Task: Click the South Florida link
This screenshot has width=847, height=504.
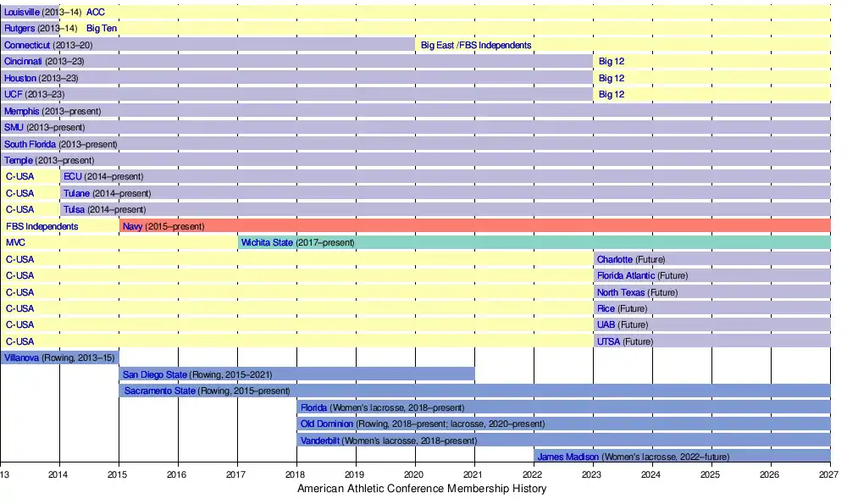Action: [30, 144]
